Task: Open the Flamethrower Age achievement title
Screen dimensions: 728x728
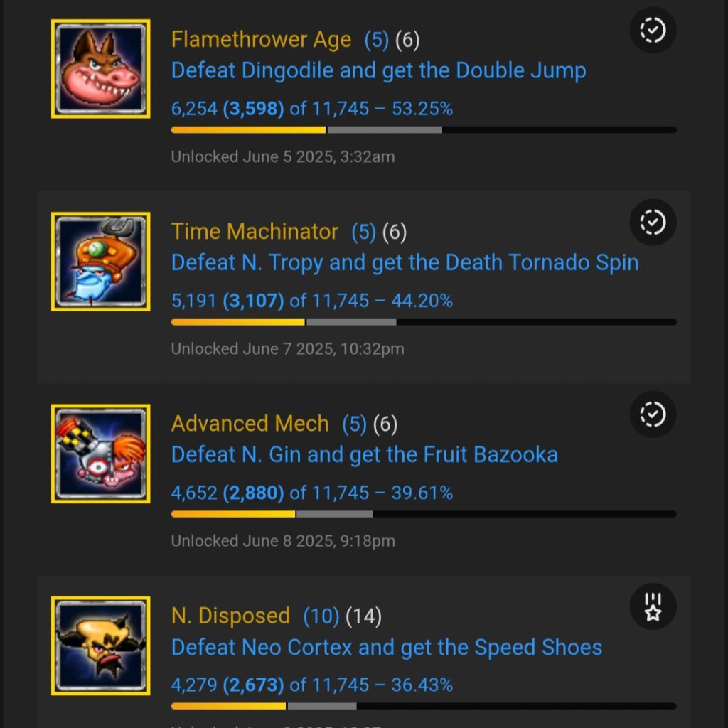Action: tap(261, 40)
